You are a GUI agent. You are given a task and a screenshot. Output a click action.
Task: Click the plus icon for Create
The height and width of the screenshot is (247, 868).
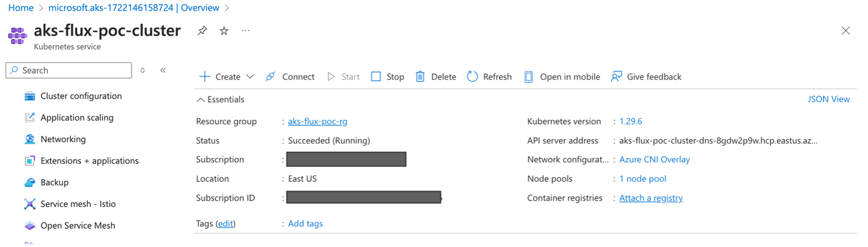click(x=204, y=76)
